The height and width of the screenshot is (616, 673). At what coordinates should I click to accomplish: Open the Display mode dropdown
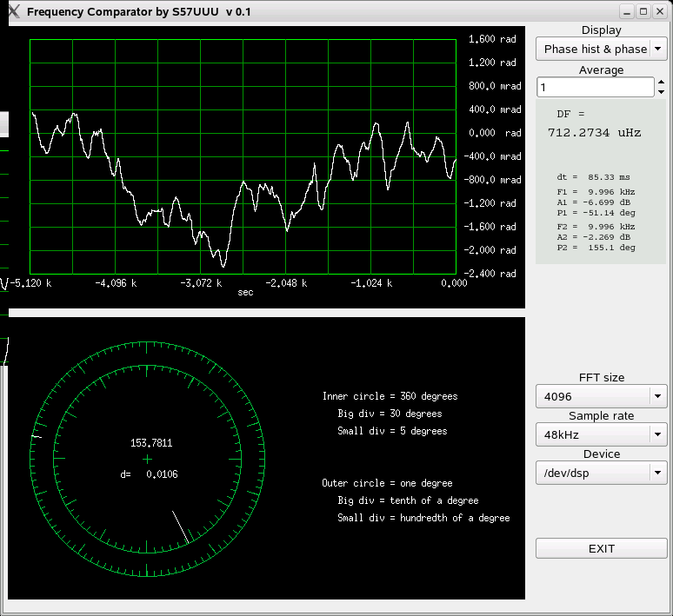602,50
